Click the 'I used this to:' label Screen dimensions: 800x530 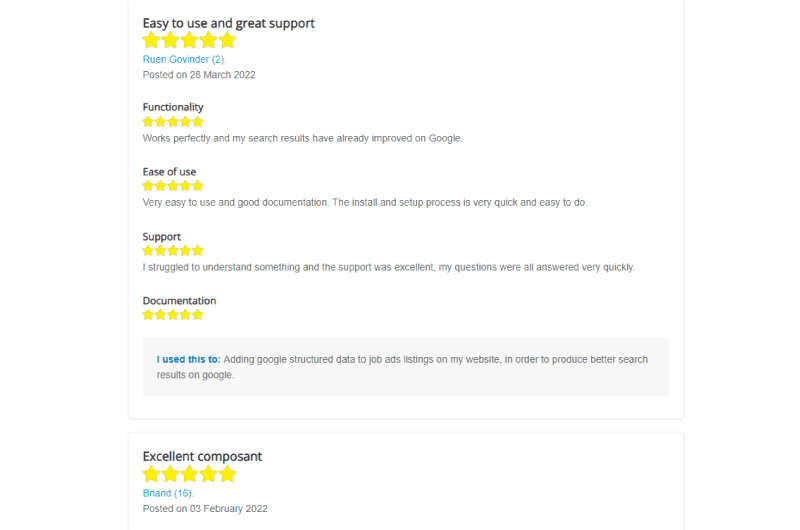click(189, 359)
